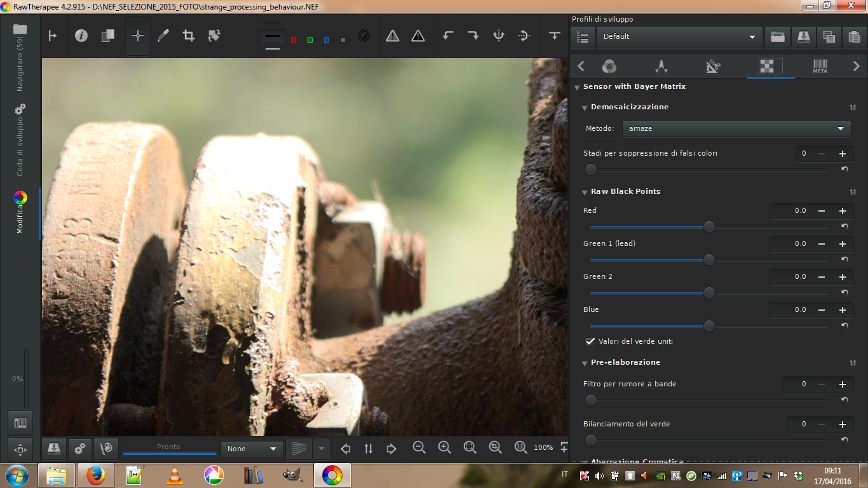Switch to the META tab
868x488 pixels.
pyautogui.click(x=820, y=67)
